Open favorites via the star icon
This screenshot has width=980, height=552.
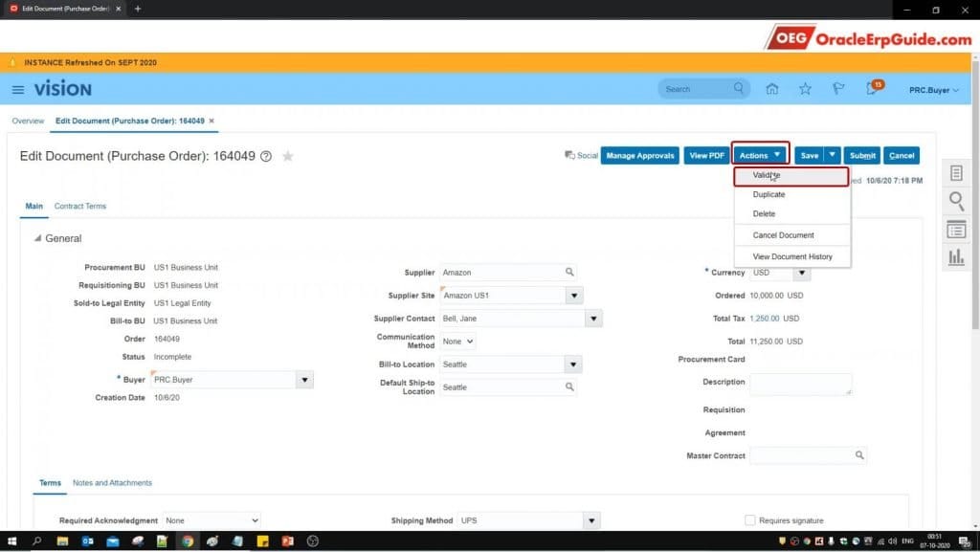click(805, 88)
